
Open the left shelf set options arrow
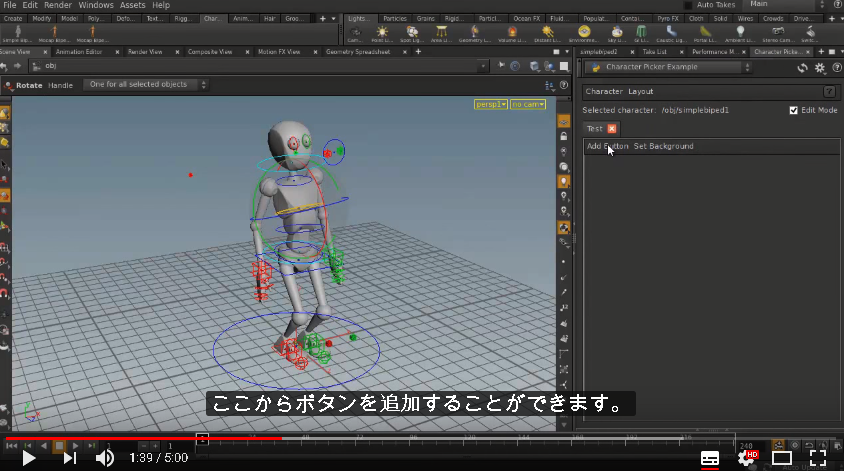pos(333,18)
